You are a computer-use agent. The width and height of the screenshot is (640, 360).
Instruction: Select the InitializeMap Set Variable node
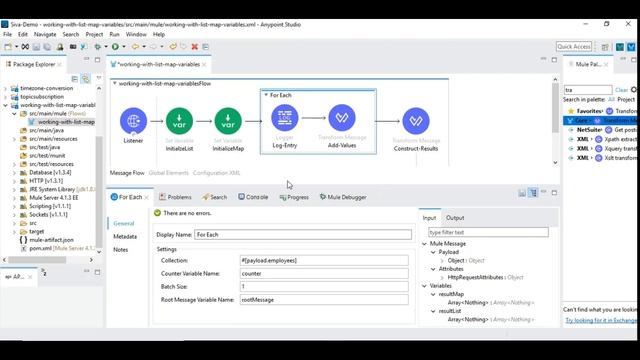(x=228, y=121)
